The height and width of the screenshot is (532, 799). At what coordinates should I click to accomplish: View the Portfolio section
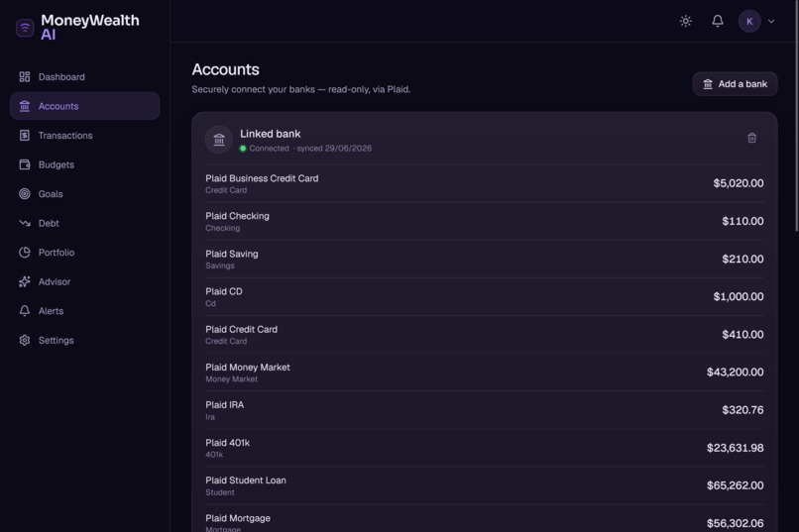[x=84, y=253]
